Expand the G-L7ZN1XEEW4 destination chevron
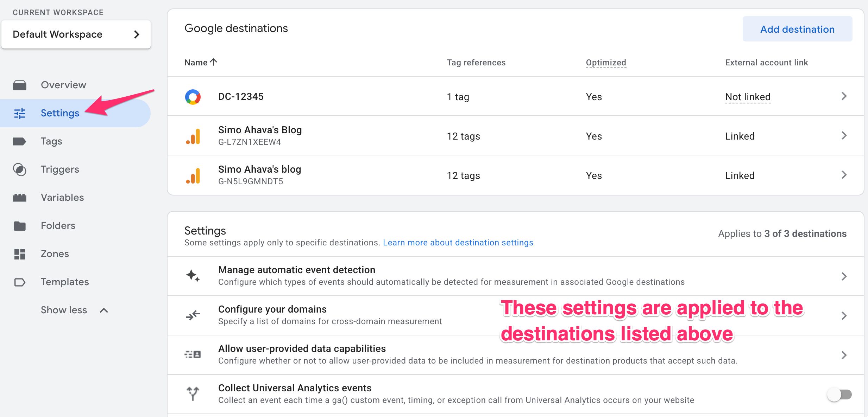This screenshot has width=868, height=417. [x=844, y=135]
